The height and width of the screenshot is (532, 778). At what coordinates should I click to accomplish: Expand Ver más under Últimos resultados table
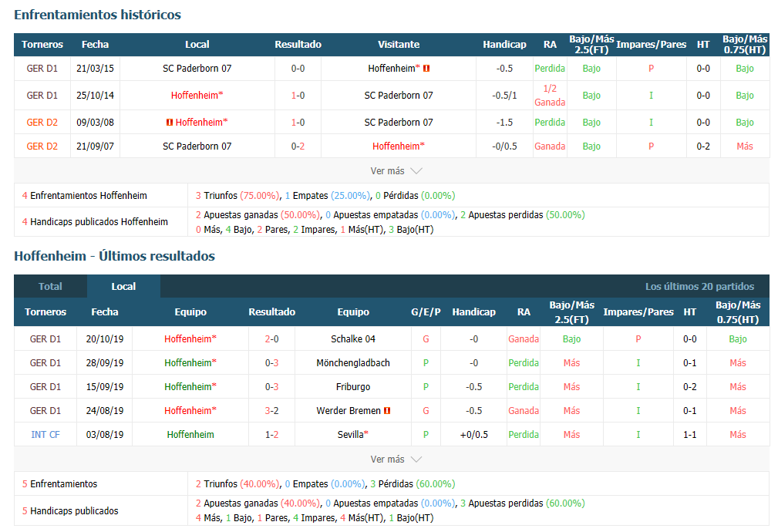[396, 459]
